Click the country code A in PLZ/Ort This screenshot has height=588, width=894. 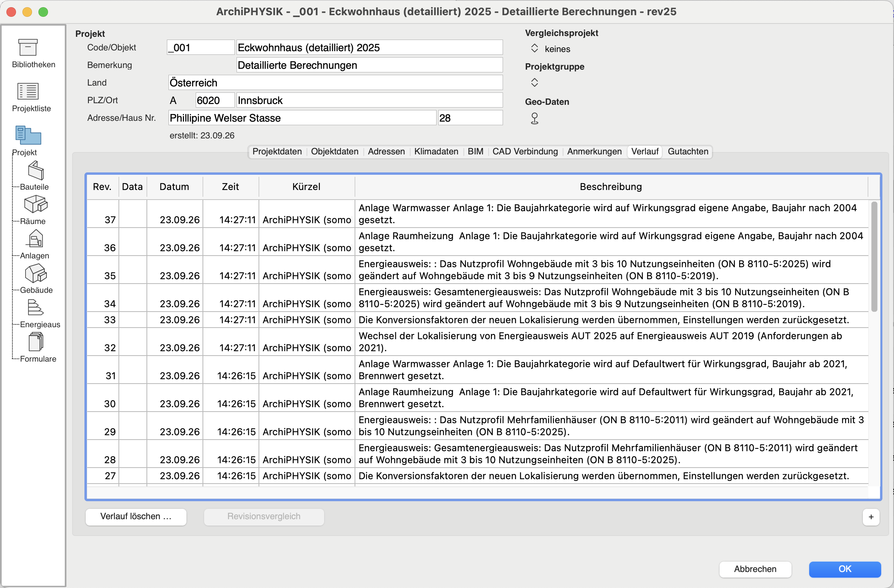coord(173,100)
